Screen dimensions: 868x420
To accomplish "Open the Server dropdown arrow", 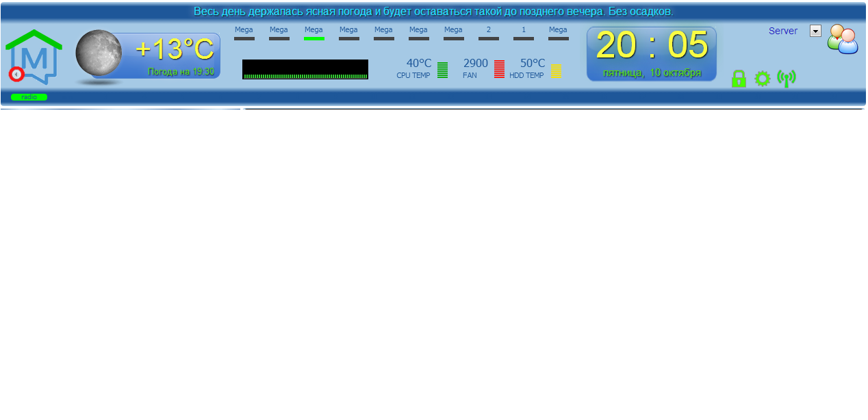I will coord(815,31).
